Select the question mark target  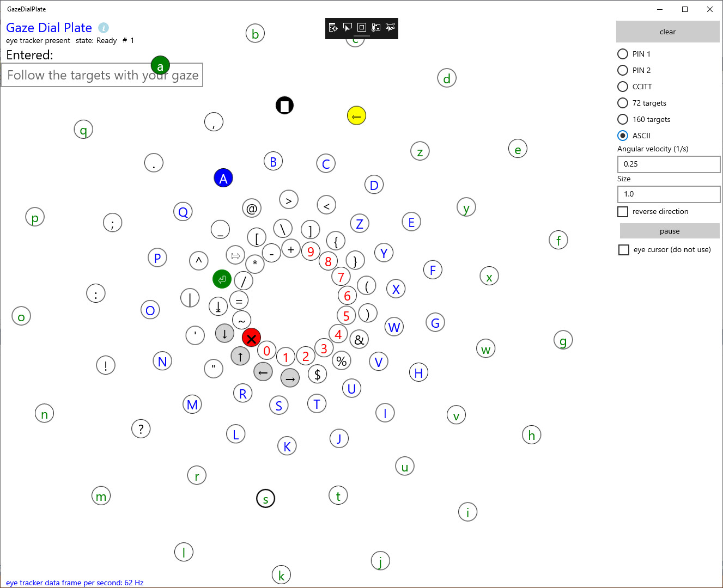coord(141,428)
